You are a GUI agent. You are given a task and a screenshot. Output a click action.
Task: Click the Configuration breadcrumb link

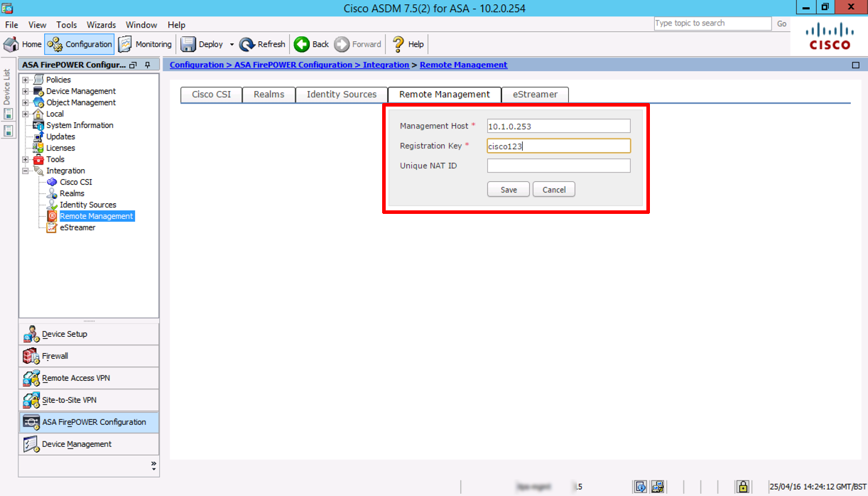[197, 65]
